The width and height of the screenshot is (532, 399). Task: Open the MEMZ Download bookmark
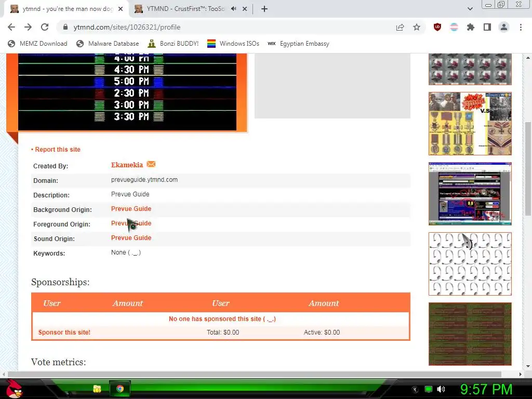[x=37, y=44]
